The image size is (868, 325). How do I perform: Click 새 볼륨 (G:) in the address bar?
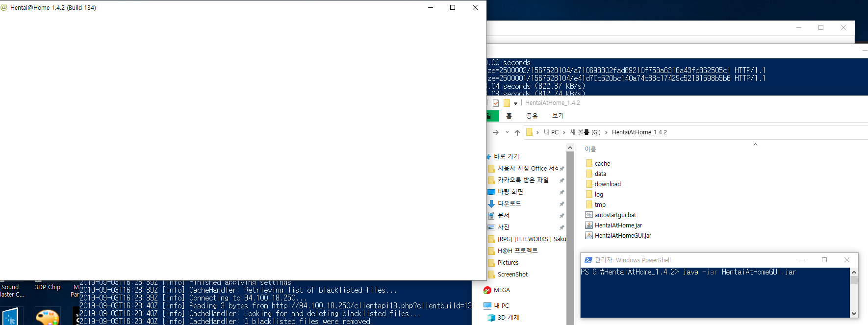(585, 132)
